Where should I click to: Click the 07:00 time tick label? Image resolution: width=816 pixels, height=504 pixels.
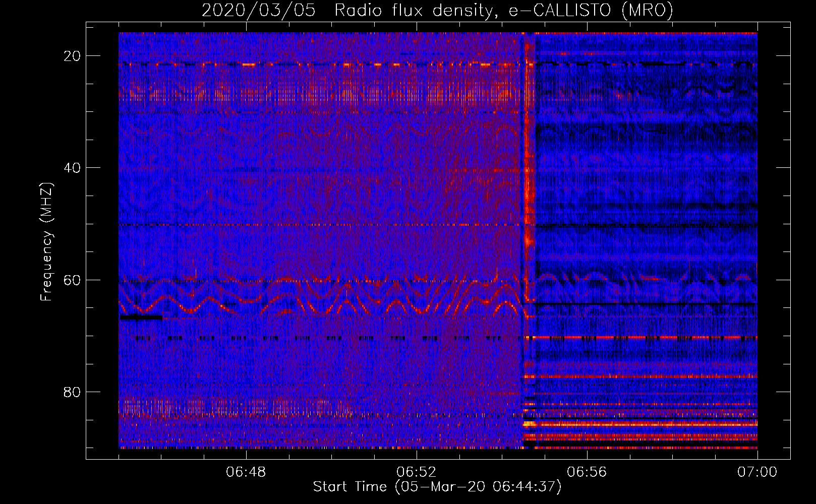(x=757, y=472)
